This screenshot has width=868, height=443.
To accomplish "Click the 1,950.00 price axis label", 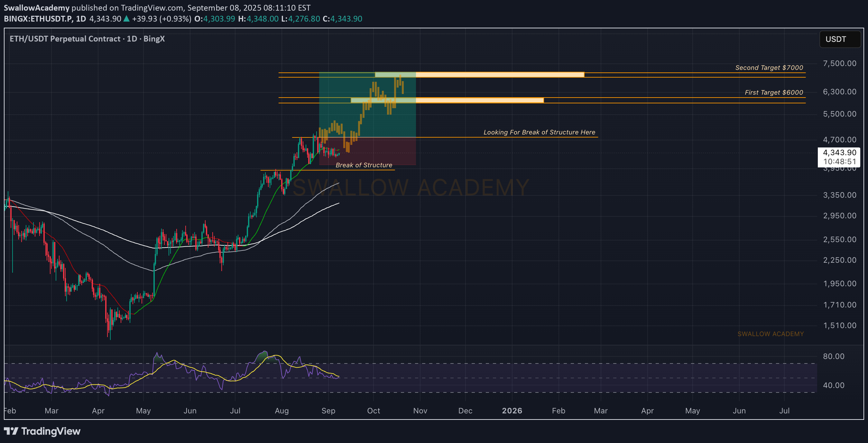I will [839, 284].
